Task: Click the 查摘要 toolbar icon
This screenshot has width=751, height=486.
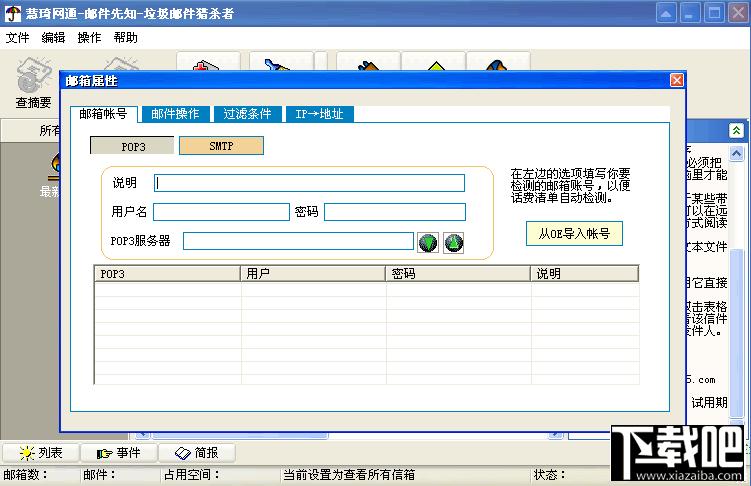Action: (34, 82)
